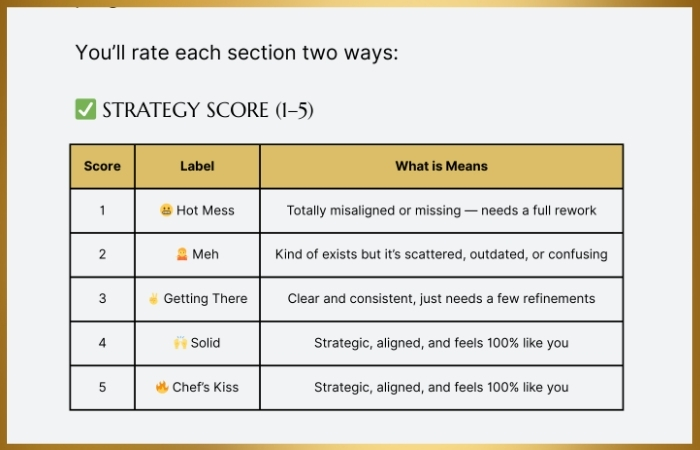Click the fire emoji next to Chef's Kiss
Viewport: 700px width, 450px height.
[x=162, y=387]
